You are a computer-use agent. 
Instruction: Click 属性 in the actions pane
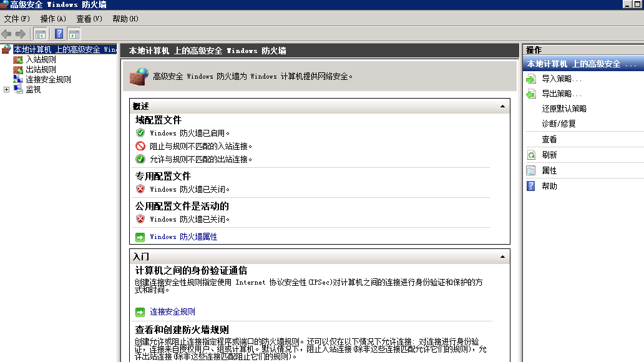click(x=549, y=170)
